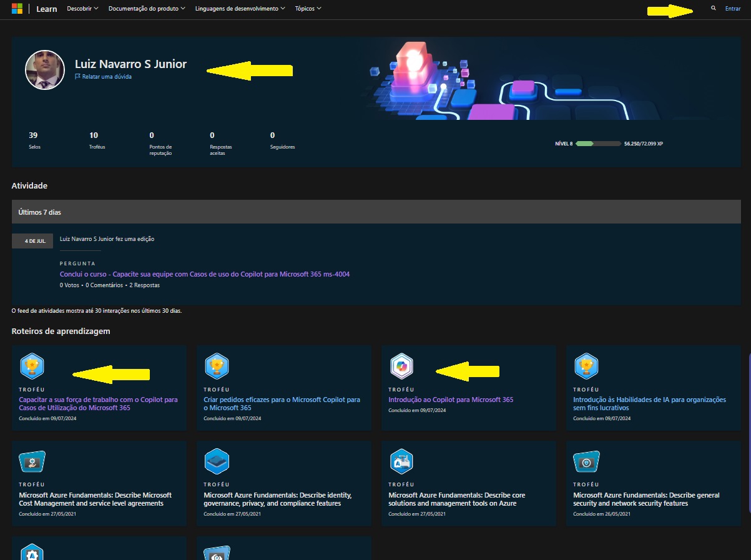Click trophy badge of Habilidades de IA card
This screenshot has height=560, width=751.
tap(586, 366)
